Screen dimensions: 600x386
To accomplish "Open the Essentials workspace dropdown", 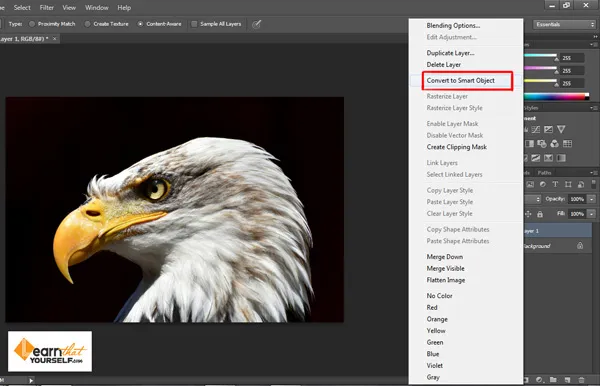I will (565, 24).
